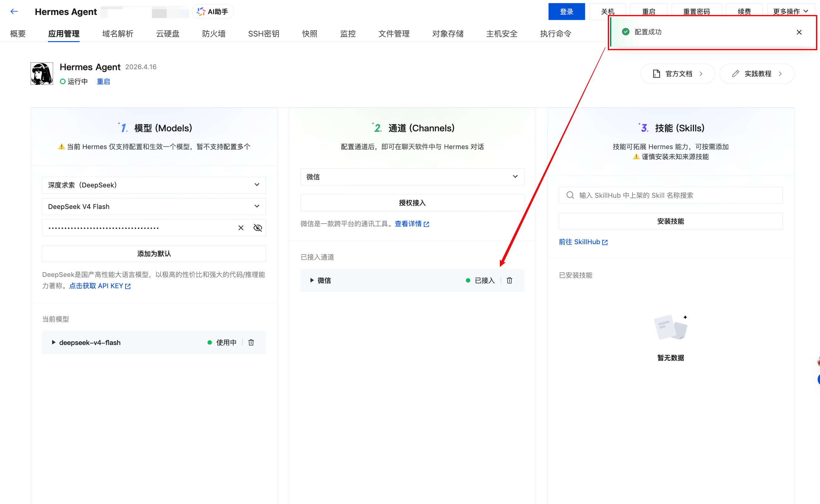Open the 域名解析 tab

pyautogui.click(x=118, y=34)
